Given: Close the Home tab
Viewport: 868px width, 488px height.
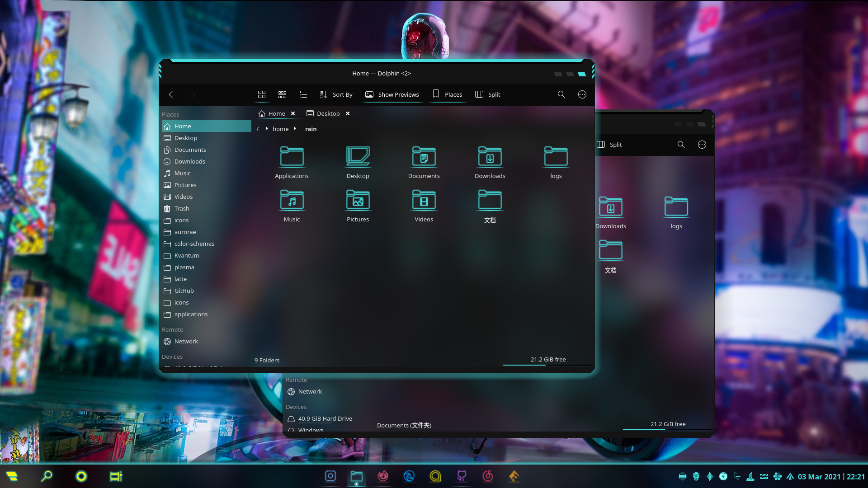Looking at the screenshot, I should (293, 113).
